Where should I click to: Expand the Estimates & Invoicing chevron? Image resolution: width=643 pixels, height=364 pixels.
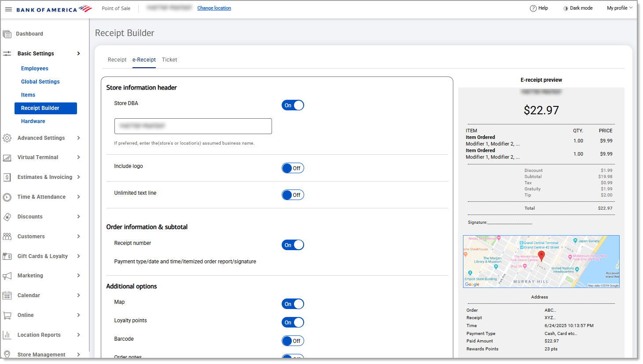[x=79, y=177]
